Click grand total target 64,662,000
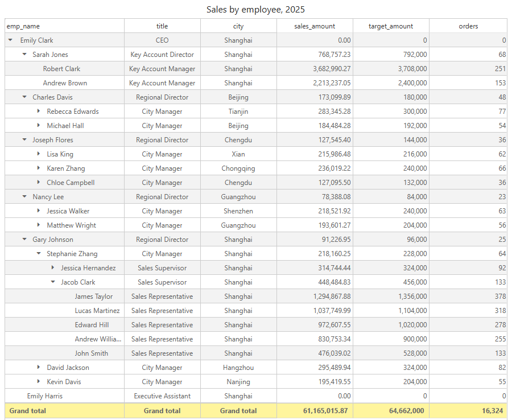The width and height of the screenshot is (512, 420). click(x=407, y=410)
